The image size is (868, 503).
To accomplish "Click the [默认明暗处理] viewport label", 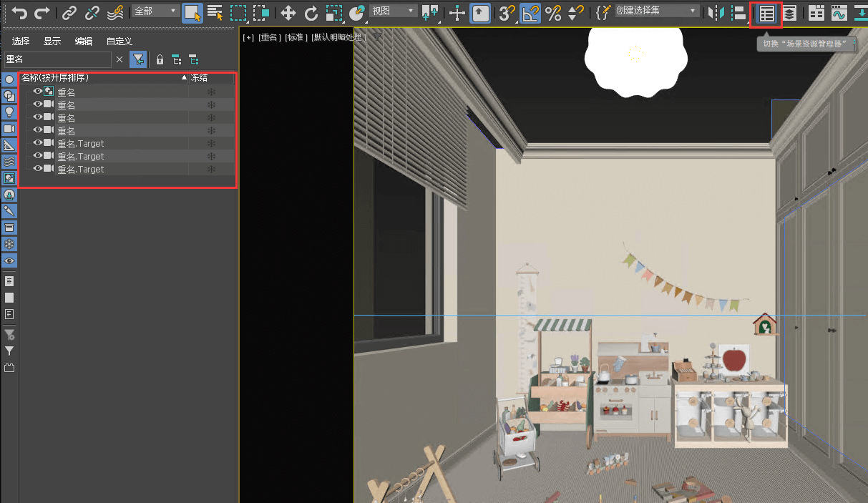I will pos(338,37).
